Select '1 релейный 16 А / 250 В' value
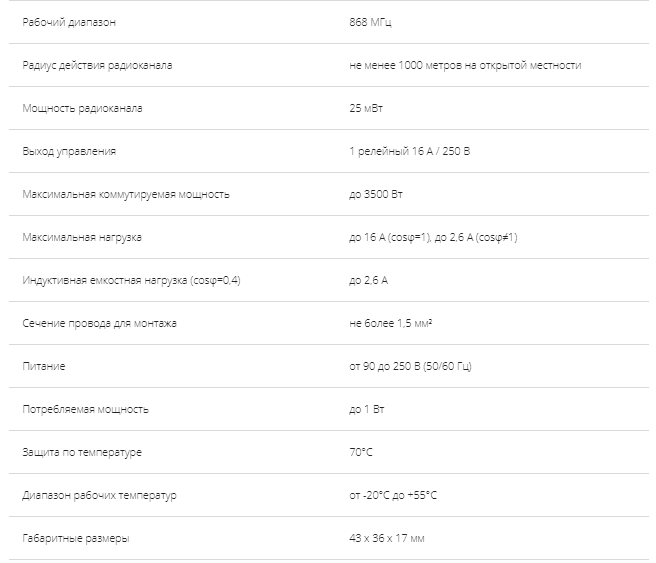656x563 pixels. (410, 151)
